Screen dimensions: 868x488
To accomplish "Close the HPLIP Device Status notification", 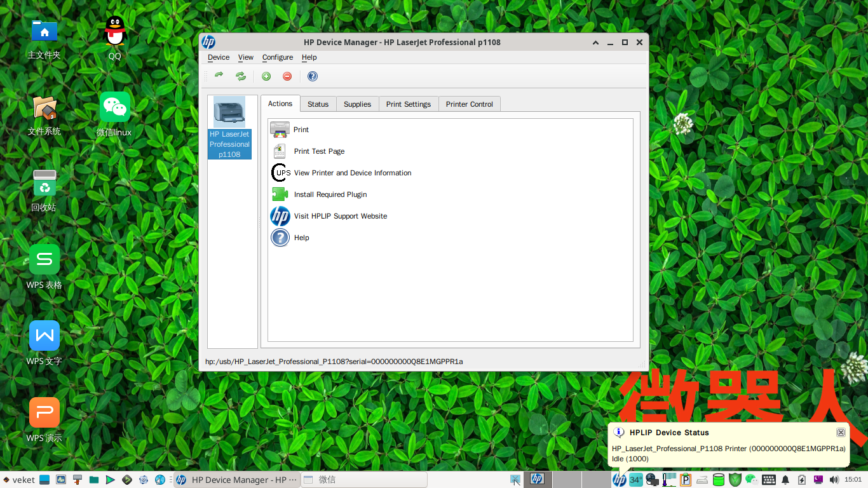I will click(841, 432).
